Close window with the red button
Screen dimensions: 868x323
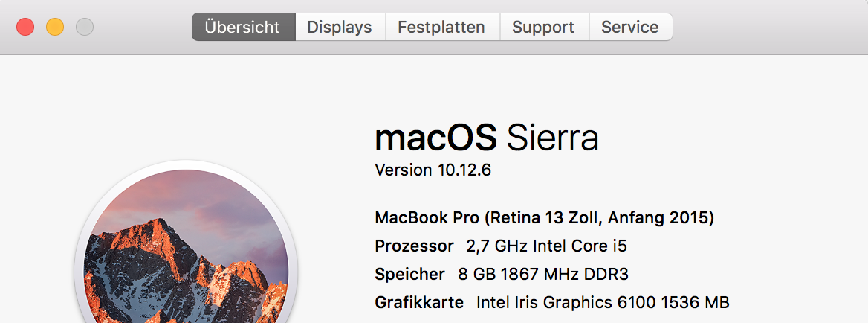pos(25,28)
